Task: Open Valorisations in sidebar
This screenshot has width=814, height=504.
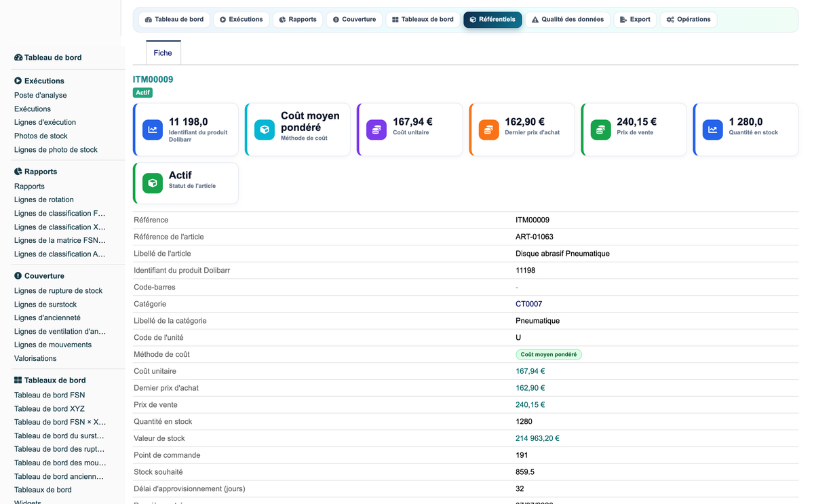Action: pos(35,359)
